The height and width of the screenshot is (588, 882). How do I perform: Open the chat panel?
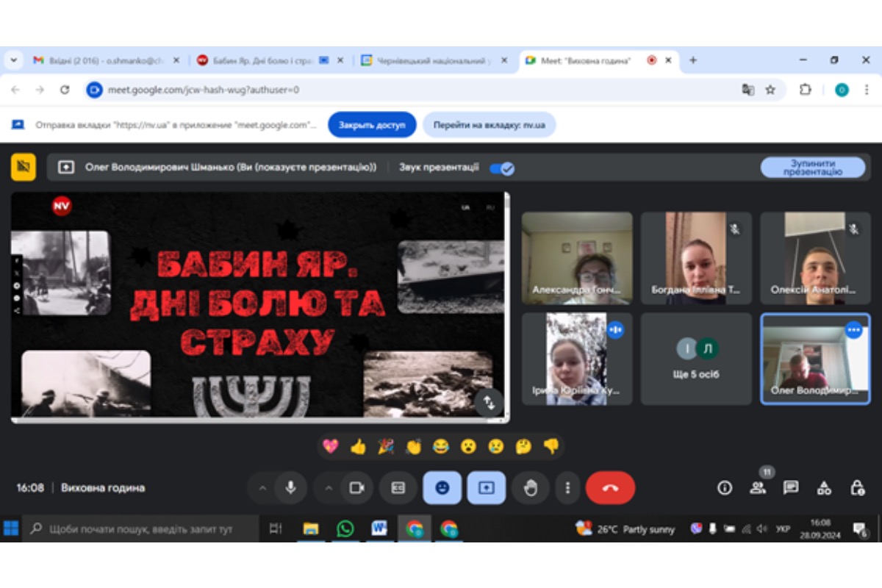coord(791,488)
